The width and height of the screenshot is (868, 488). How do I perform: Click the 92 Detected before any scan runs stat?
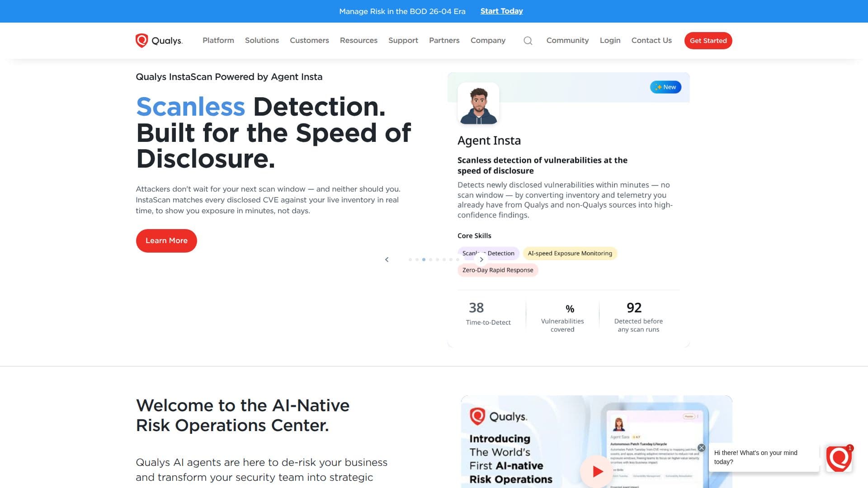tap(638, 317)
